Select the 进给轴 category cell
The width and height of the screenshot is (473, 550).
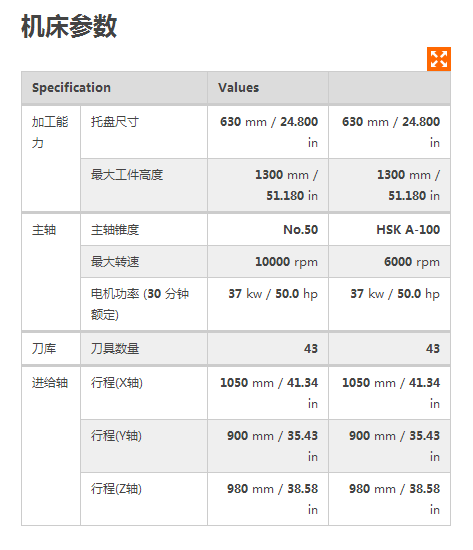[51, 446]
